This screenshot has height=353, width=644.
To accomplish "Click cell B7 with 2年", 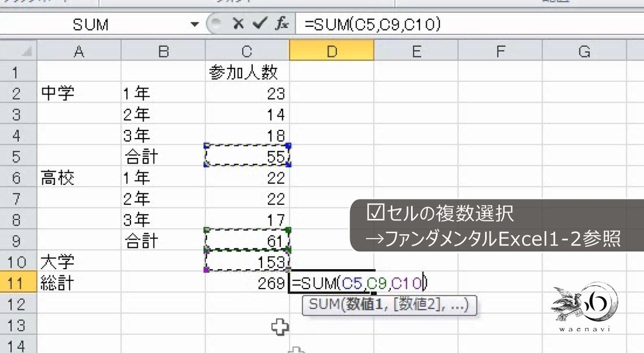I will coord(163,199).
